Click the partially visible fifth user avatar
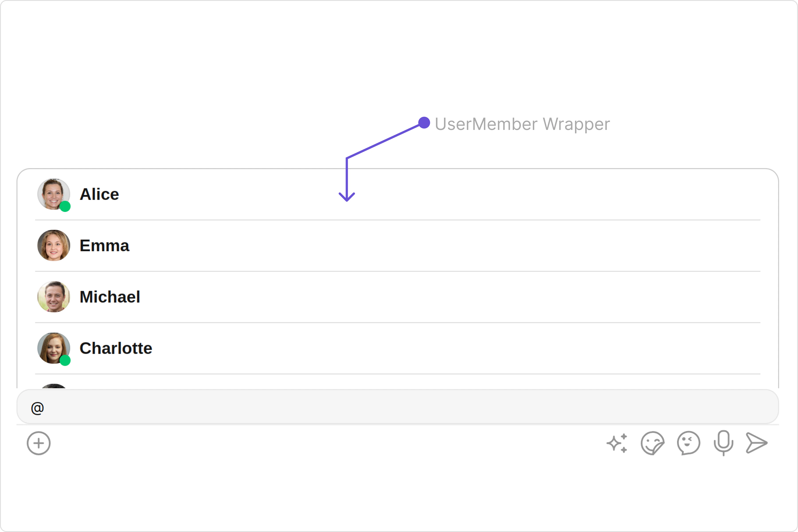Screen dimensions: 798x532 pos(54,386)
